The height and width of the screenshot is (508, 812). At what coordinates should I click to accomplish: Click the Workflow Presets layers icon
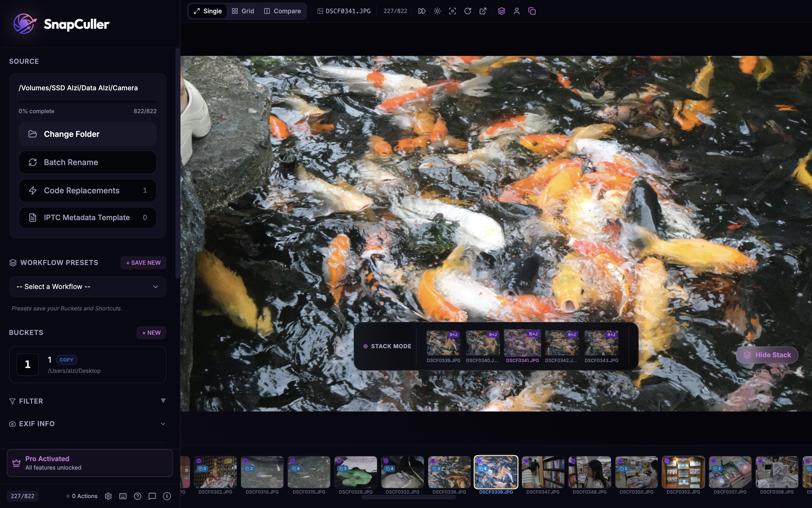(13, 263)
